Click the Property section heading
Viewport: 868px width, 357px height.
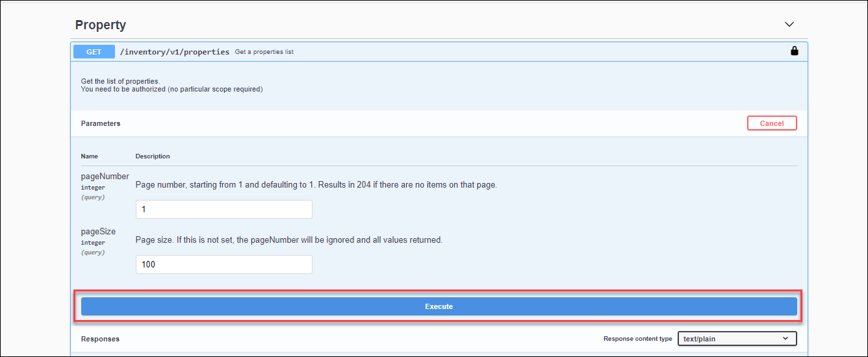pos(101,25)
